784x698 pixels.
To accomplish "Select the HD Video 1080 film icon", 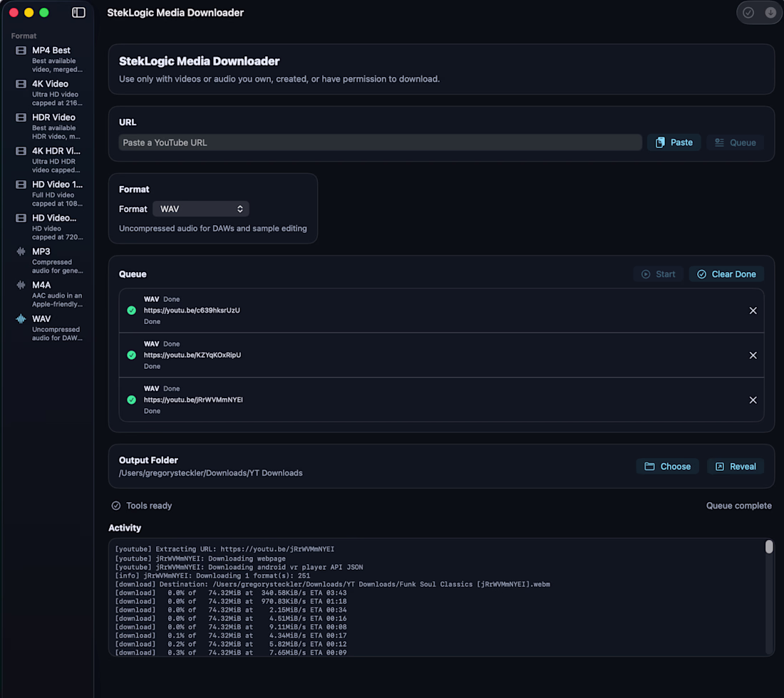I will [x=21, y=184].
